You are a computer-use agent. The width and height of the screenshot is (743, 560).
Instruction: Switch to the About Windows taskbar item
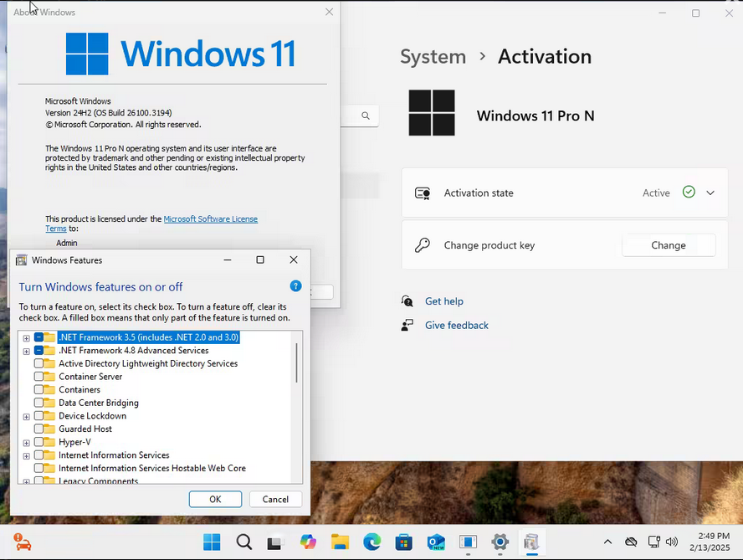tap(468, 542)
